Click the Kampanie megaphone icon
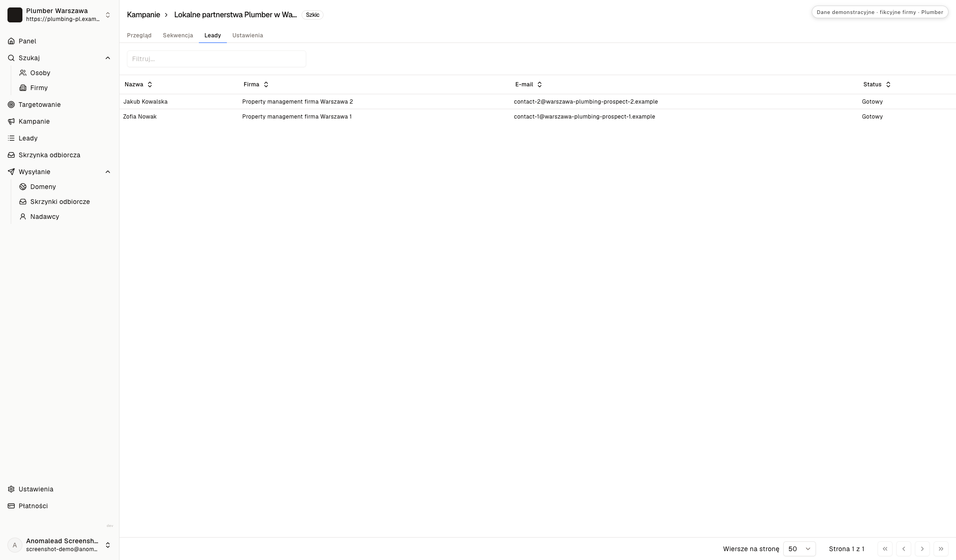956x560 pixels. pos(11,121)
